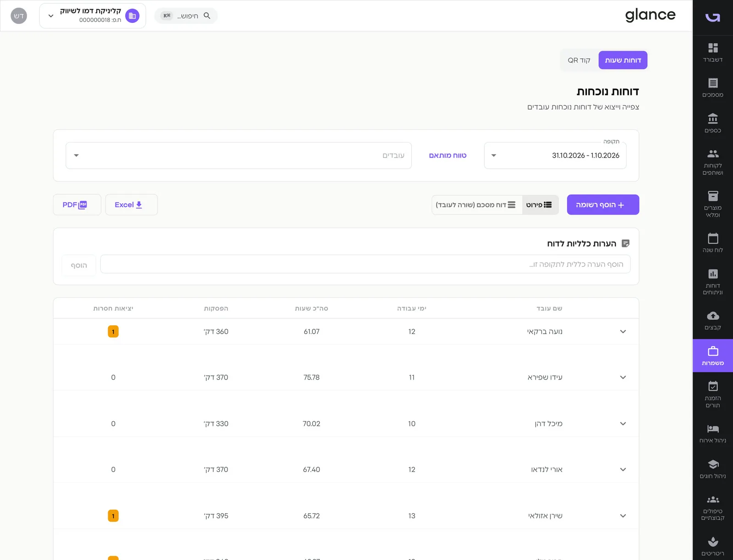Screen dimensions: 733x560
Task: Open הזמנת תורים booking icon
Action: (713, 395)
